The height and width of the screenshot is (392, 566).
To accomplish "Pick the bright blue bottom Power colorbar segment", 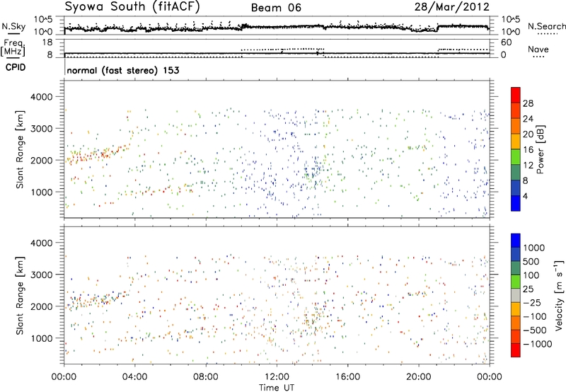I will tap(516, 203).
